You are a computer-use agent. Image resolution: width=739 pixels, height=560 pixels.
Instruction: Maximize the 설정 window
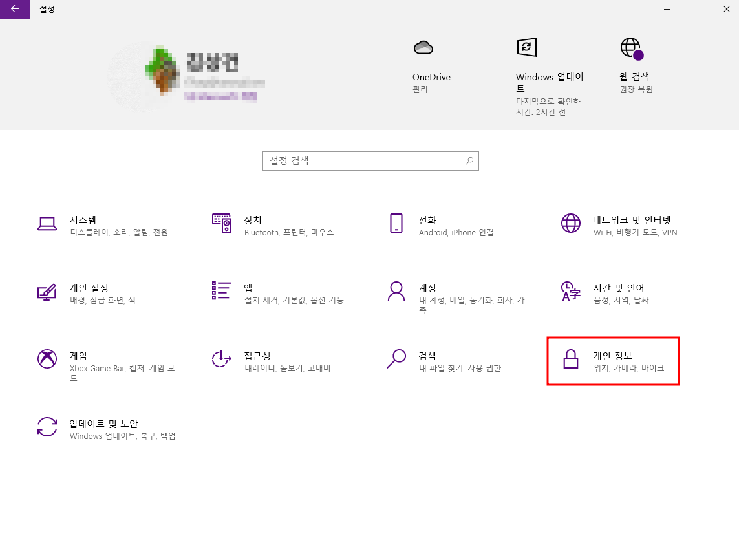coord(697,9)
